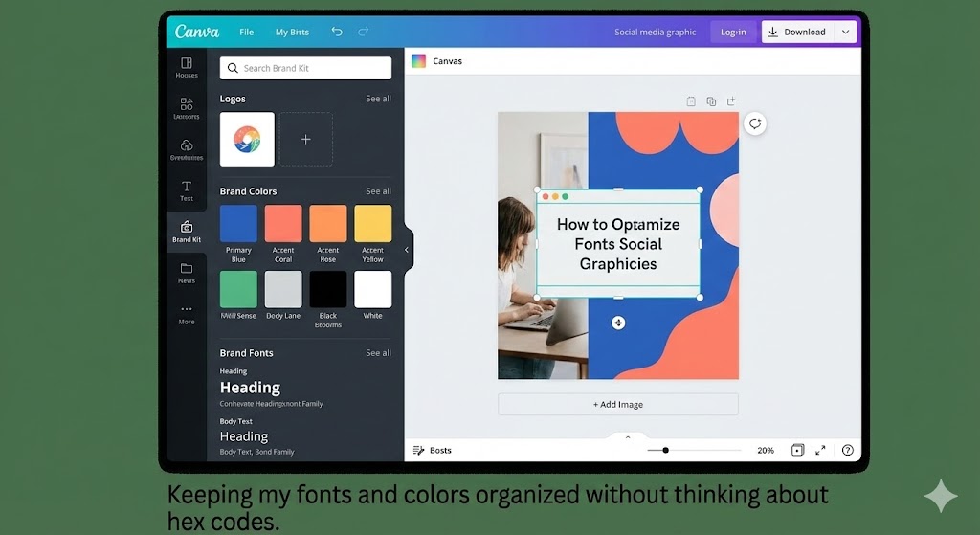Click the + Add Image button
The height and width of the screenshot is (535, 980).
click(x=618, y=404)
